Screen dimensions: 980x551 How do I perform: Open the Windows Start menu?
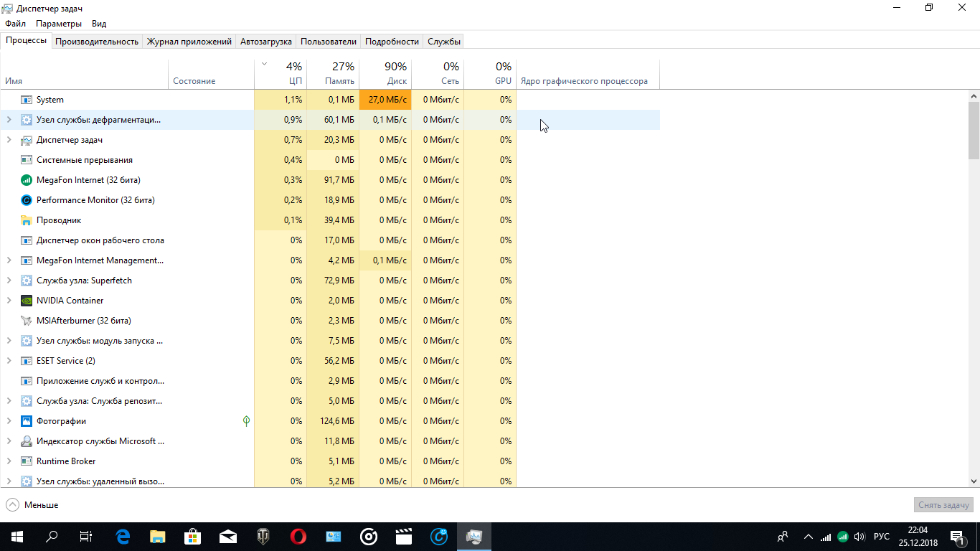pos(17,536)
